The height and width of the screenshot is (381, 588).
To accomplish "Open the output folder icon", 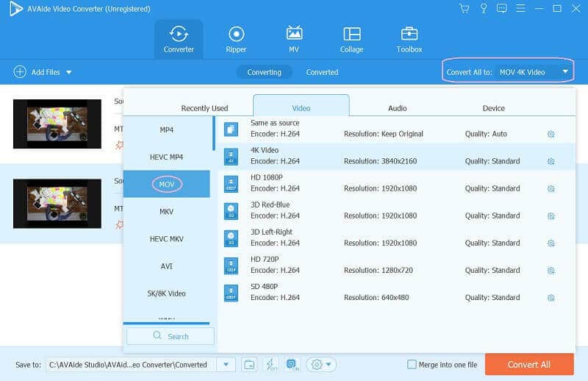I will pos(249,365).
